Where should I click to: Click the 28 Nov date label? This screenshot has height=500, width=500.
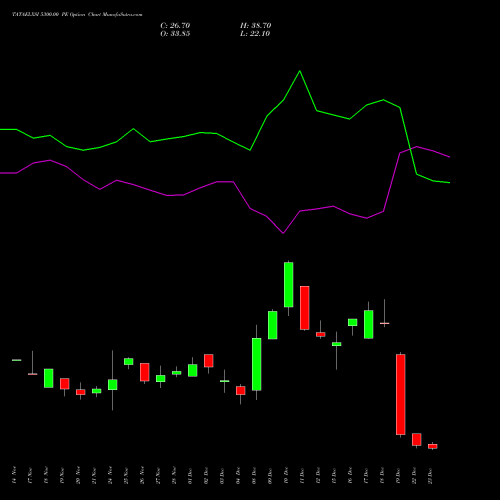pyautogui.click(x=174, y=475)
